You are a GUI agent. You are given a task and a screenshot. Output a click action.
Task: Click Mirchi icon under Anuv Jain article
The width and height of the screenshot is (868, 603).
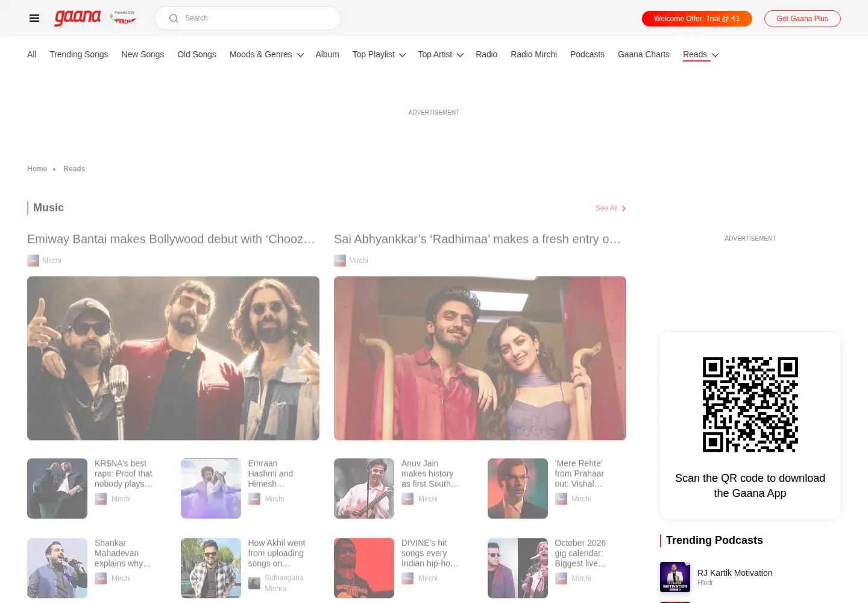[x=407, y=499]
